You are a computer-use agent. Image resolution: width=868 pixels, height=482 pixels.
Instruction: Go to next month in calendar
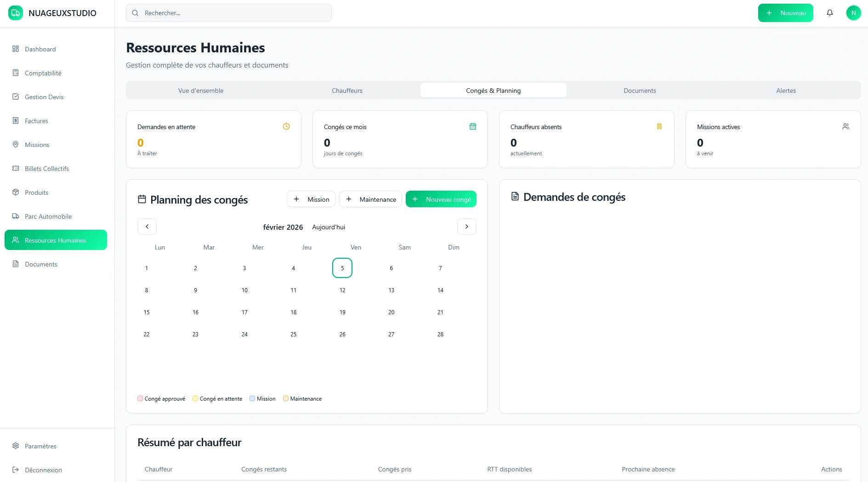coord(466,227)
